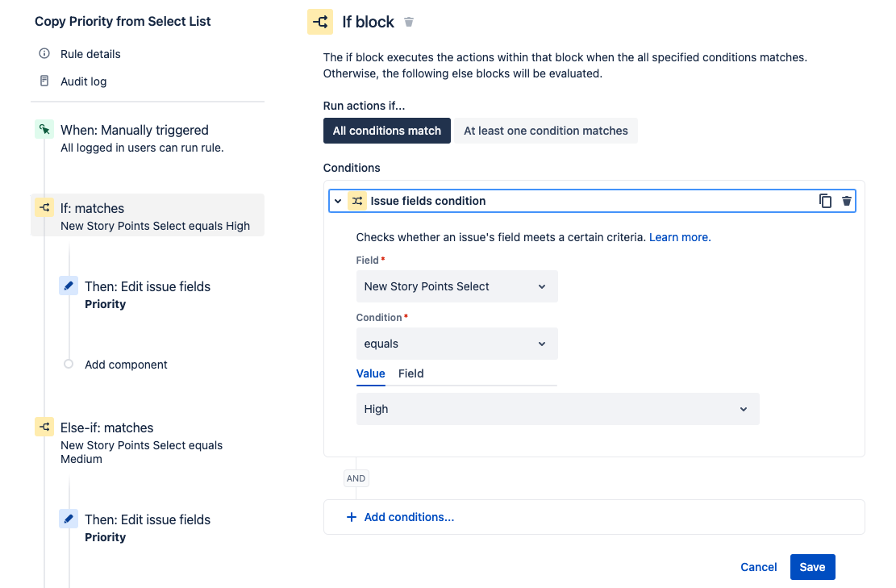Click the duplicate icon on Issue fields condition

pos(825,200)
